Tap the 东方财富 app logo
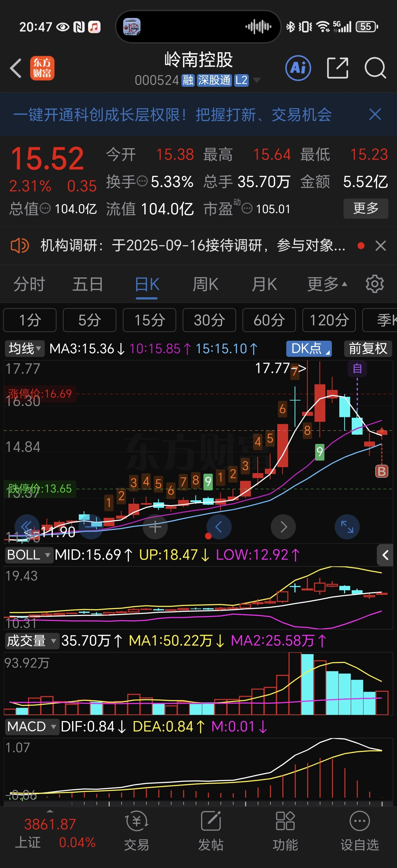Screen dimensions: 397x868 pyautogui.click(x=42, y=68)
